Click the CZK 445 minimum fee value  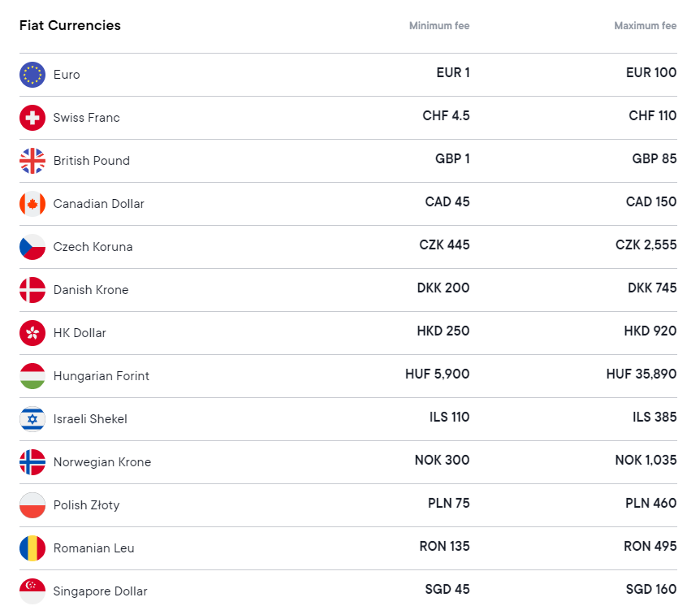click(444, 245)
